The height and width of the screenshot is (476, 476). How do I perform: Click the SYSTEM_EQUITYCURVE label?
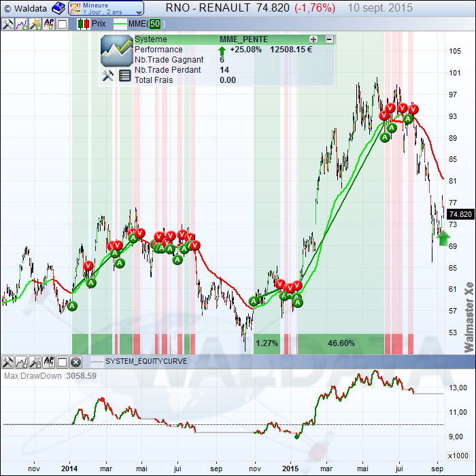click(x=146, y=361)
